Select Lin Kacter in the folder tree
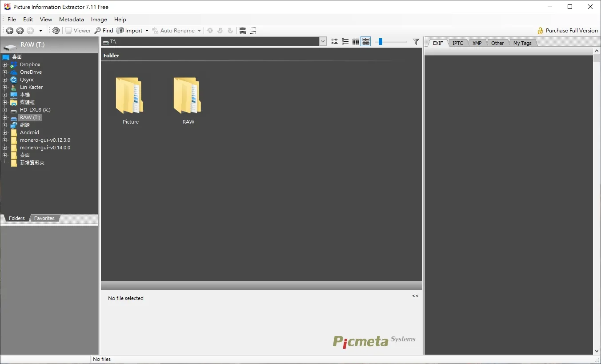 (x=31, y=87)
